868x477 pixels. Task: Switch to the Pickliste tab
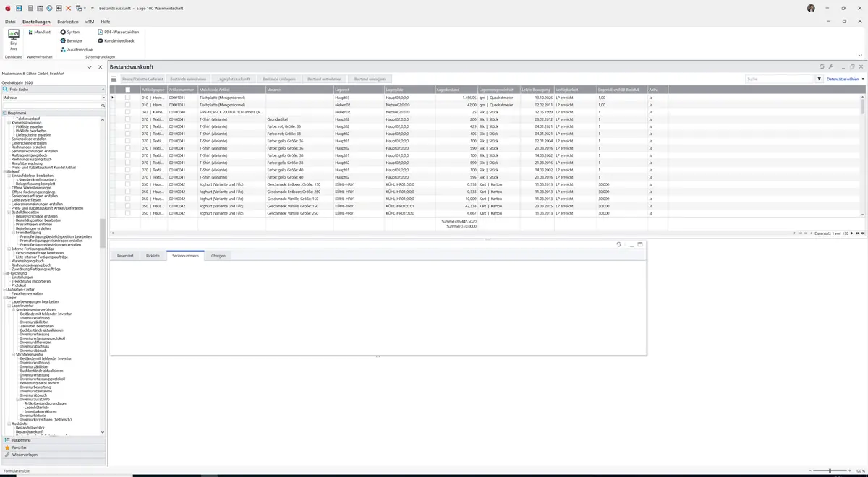[153, 256]
